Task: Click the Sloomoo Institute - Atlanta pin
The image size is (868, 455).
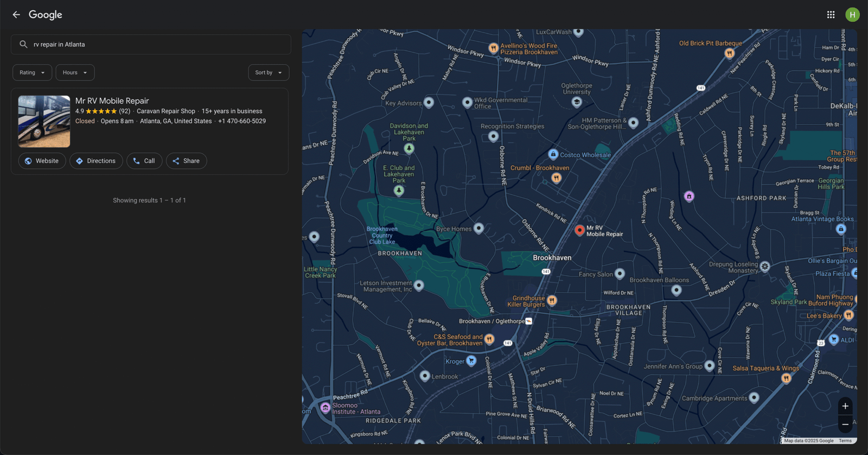Action: 325,408
